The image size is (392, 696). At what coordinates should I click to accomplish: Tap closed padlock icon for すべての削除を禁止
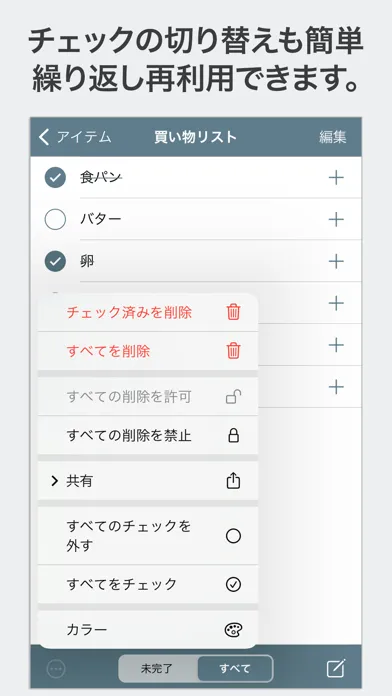pyautogui.click(x=233, y=435)
